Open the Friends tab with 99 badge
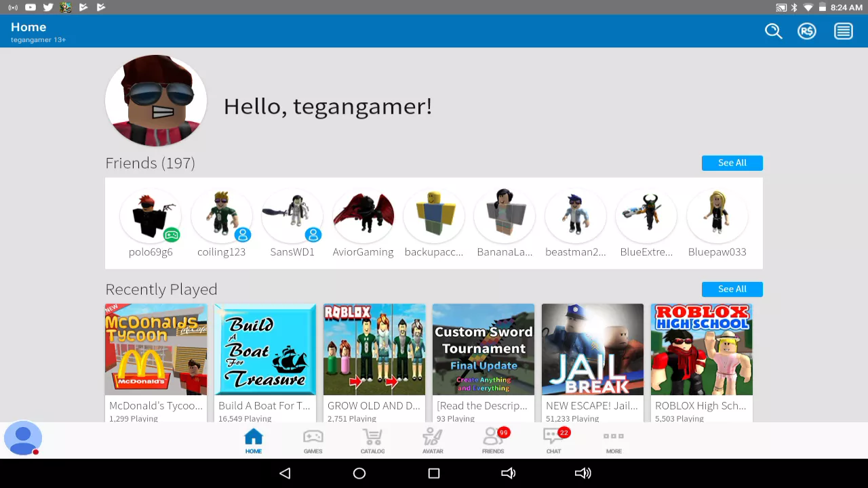 [494, 441]
